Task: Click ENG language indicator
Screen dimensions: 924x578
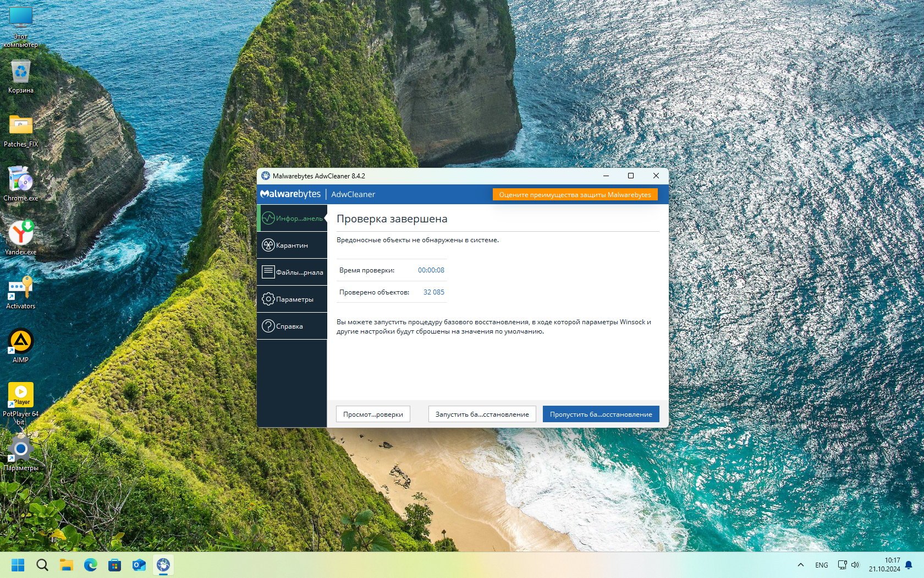Action: coord(822,565)
